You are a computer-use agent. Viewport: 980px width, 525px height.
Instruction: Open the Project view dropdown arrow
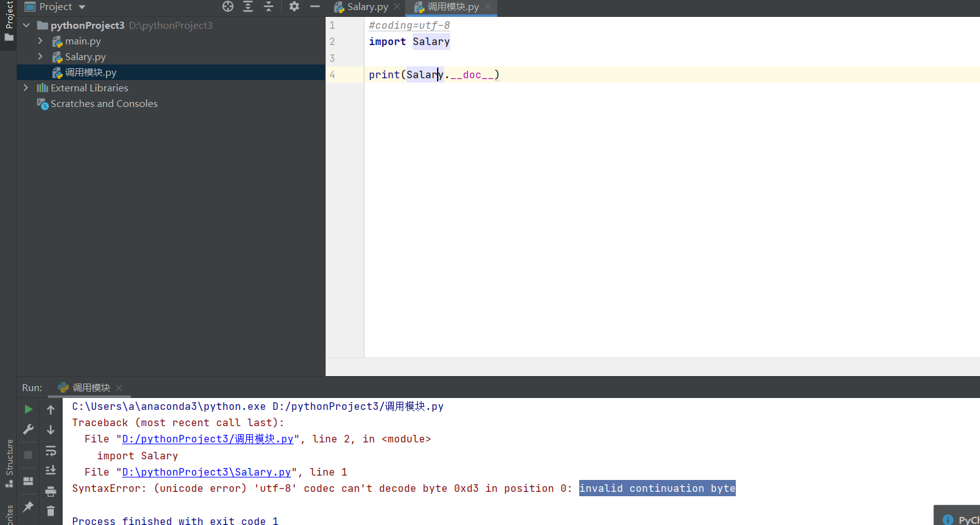point(82,7)
